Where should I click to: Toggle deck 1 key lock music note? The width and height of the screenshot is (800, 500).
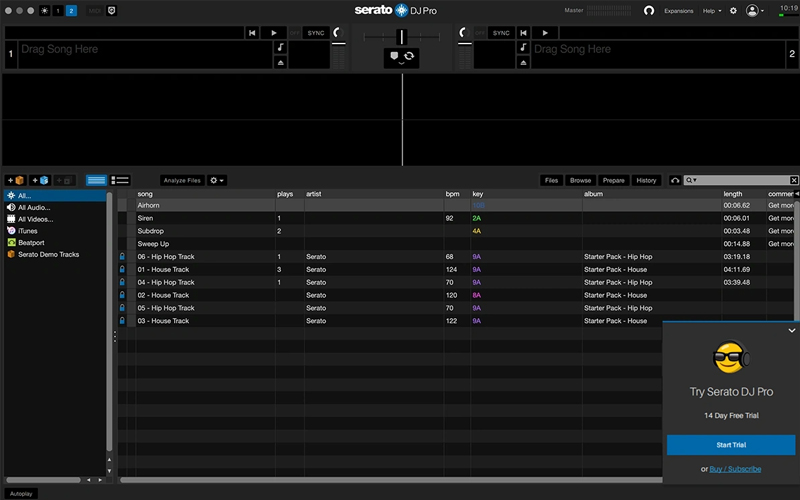(280, 47)
